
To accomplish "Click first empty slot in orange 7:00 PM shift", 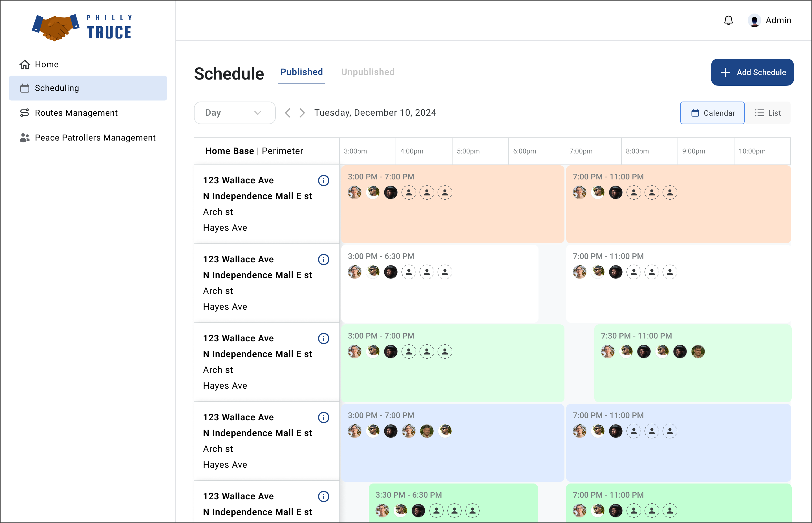I will pyautogui.click(x=634, y=193).
